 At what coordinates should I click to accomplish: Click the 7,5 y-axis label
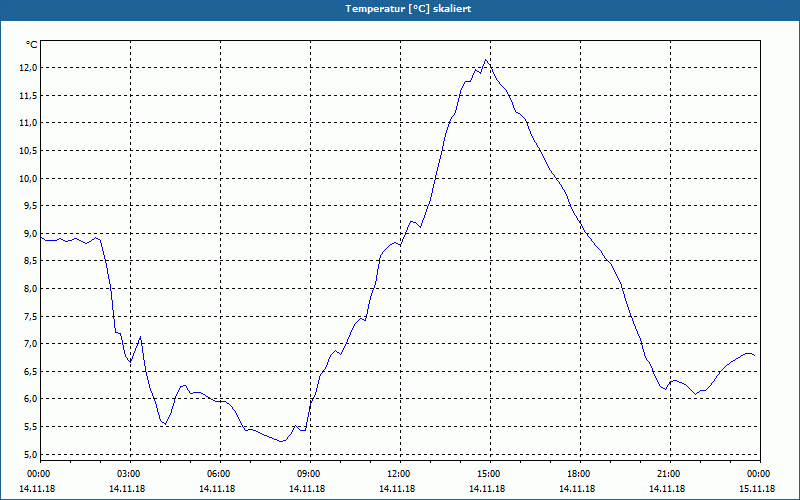click(x=30, y=316)
